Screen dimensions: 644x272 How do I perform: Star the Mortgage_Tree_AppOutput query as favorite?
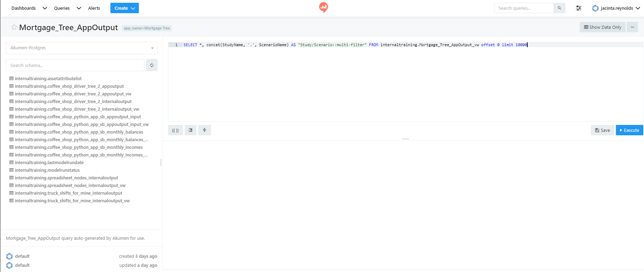point(14,27)
